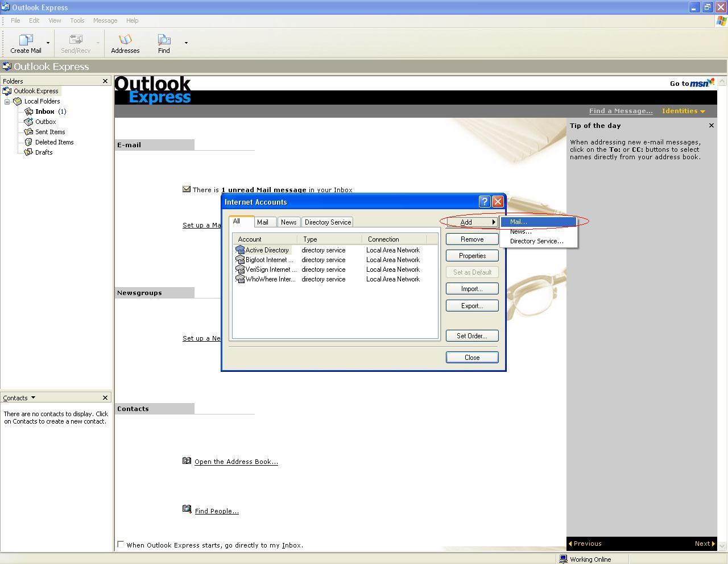
Task: Open the Drafts folder
Action: [43, 152]
